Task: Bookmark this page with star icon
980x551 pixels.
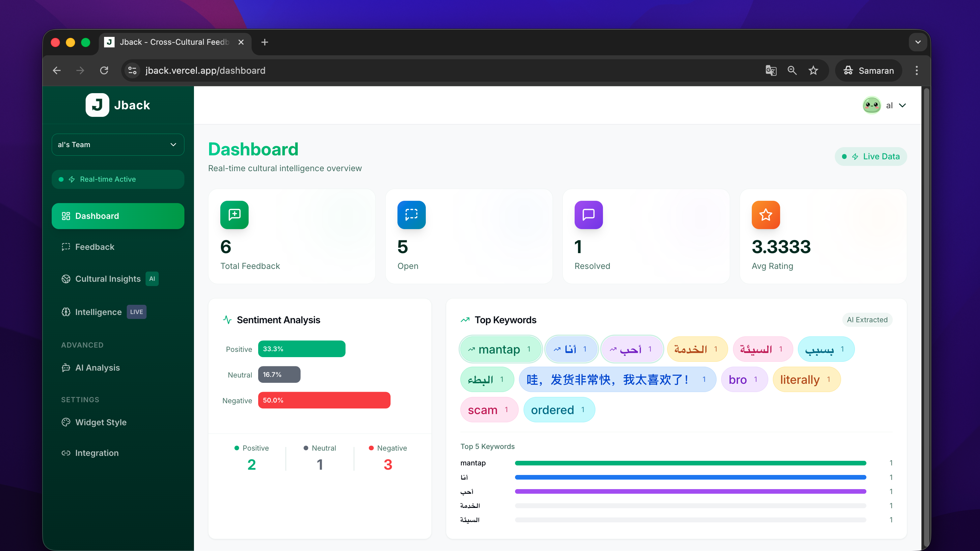Action: tap(813, 71)
